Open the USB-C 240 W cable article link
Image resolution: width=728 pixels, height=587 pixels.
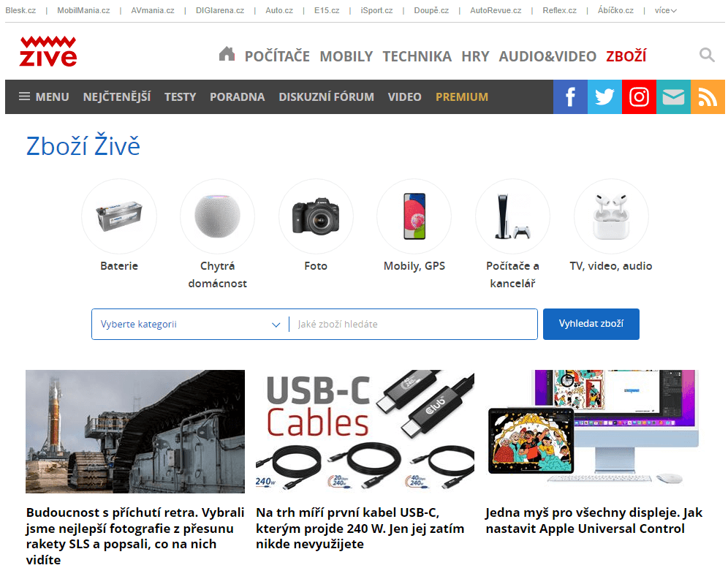click(x=360, y=528)
